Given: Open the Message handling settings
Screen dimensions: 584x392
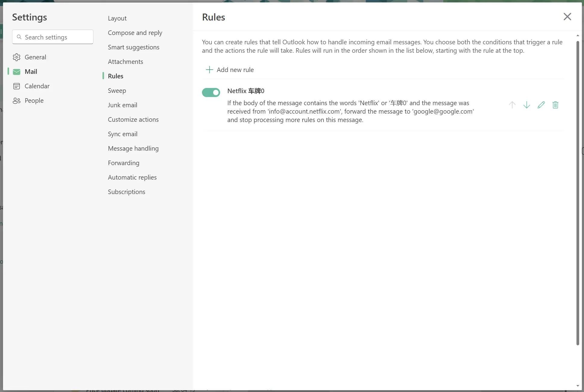Looking at the screenshot, I should [133, 149].
